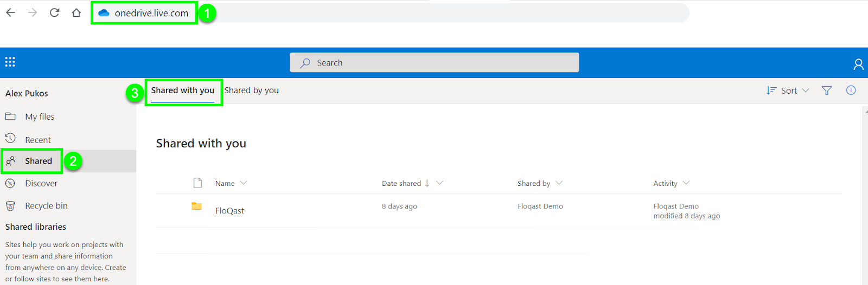Click the Name column header
This screenshot has height=285, width=868.
[x=225, y=183]
